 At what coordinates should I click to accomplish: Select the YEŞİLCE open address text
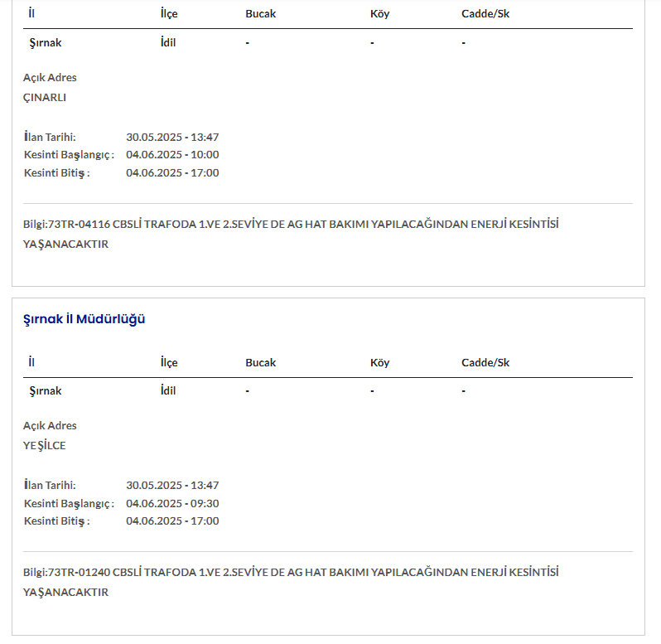pyautogui.click(x=45, y=445)
